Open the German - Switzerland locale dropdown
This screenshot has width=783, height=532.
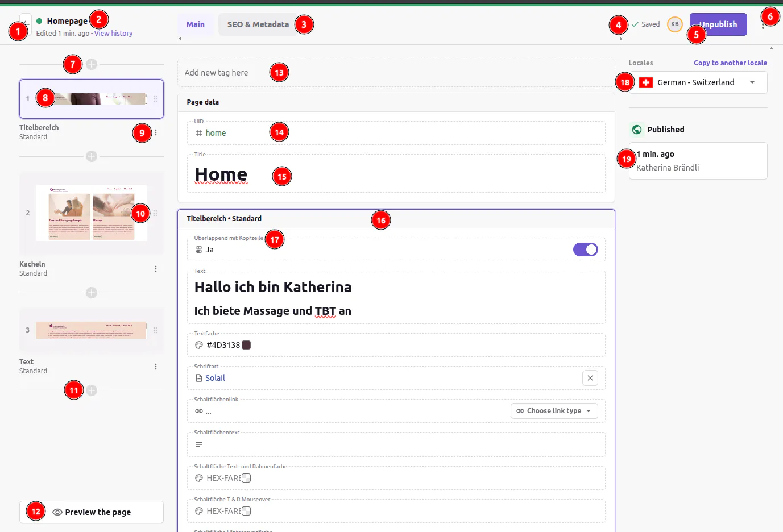698,82
